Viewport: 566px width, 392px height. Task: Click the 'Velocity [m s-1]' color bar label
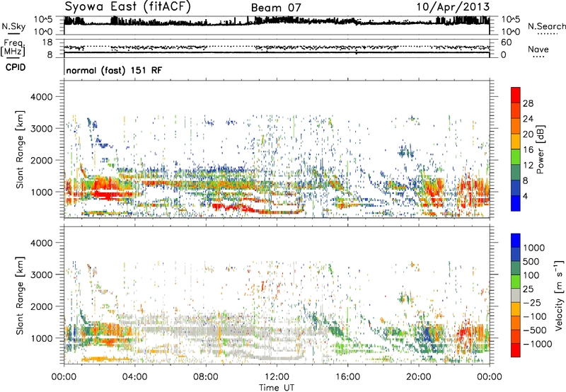click(559, 295)
